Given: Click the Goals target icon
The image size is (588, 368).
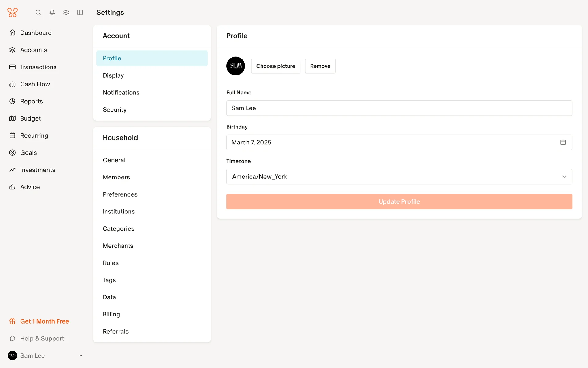Looking at the screenshot, I should click(x=13, y=153).
